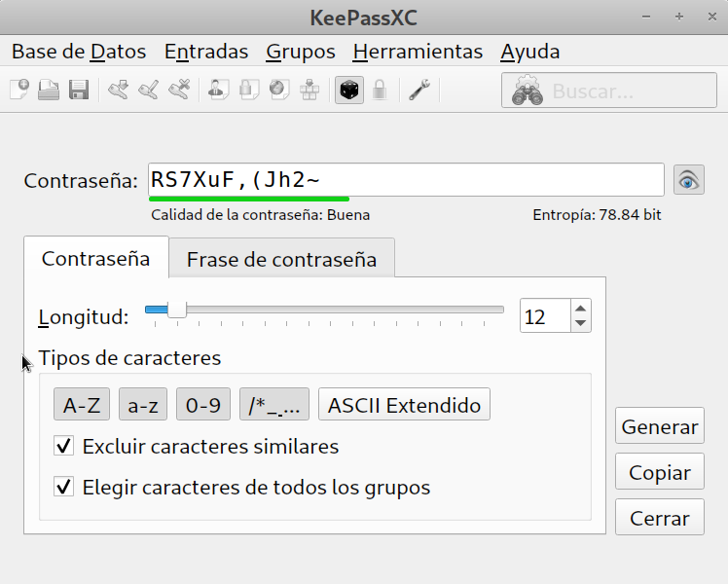The height and width of the screenshot is (584, 728).
Task: Click the Save database floppy icon
Action: 79,90
